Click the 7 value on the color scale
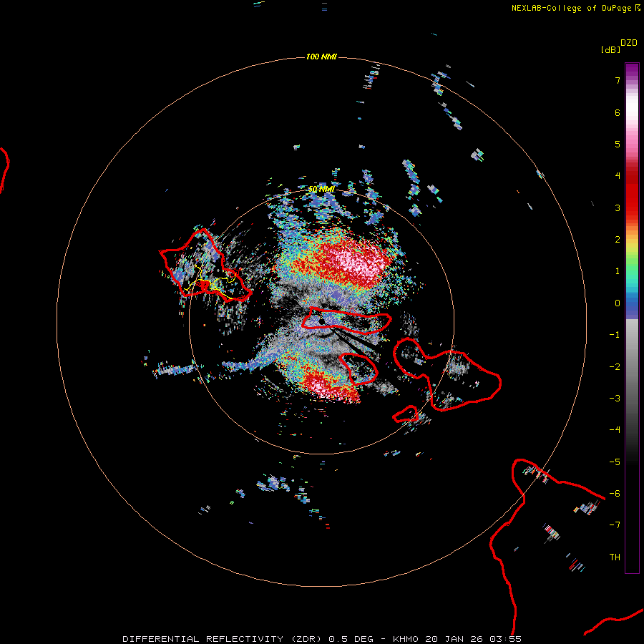 (618, 80)
